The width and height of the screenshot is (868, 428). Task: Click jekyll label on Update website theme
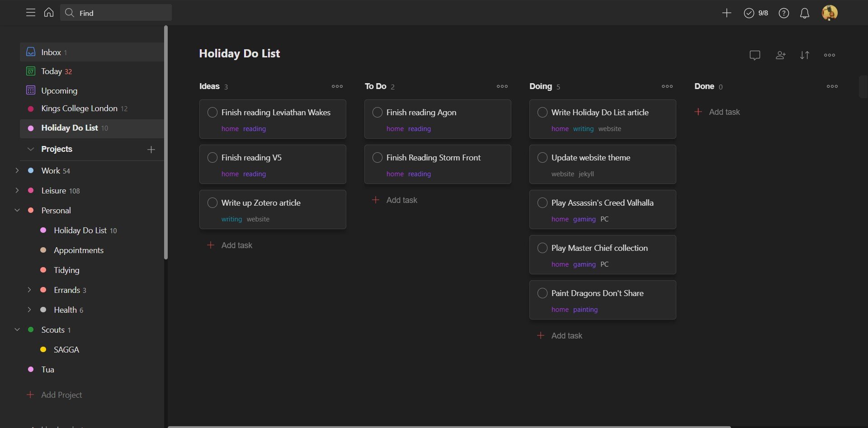point(586,174)
